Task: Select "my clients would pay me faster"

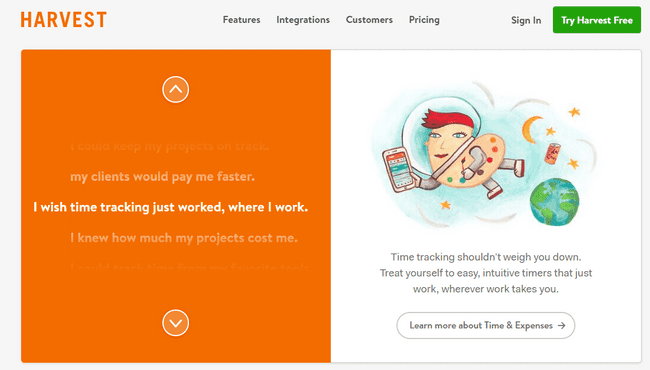Action: (162, 177)
